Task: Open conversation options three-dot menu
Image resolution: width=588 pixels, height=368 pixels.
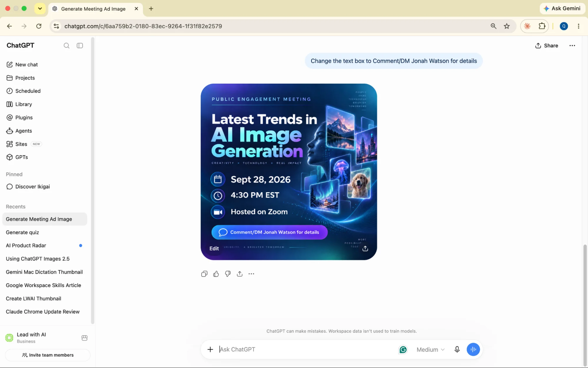Action: pyautogui.click(x=572, y=46)
